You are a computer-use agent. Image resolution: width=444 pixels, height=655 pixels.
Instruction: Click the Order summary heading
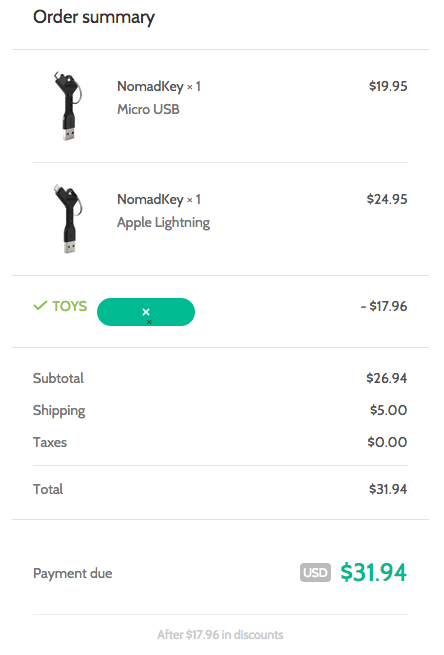pyautogui.click(x=94, y=18)
